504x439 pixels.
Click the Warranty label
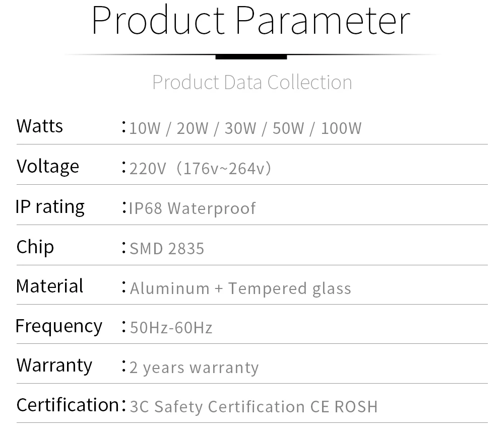[54, 365]
